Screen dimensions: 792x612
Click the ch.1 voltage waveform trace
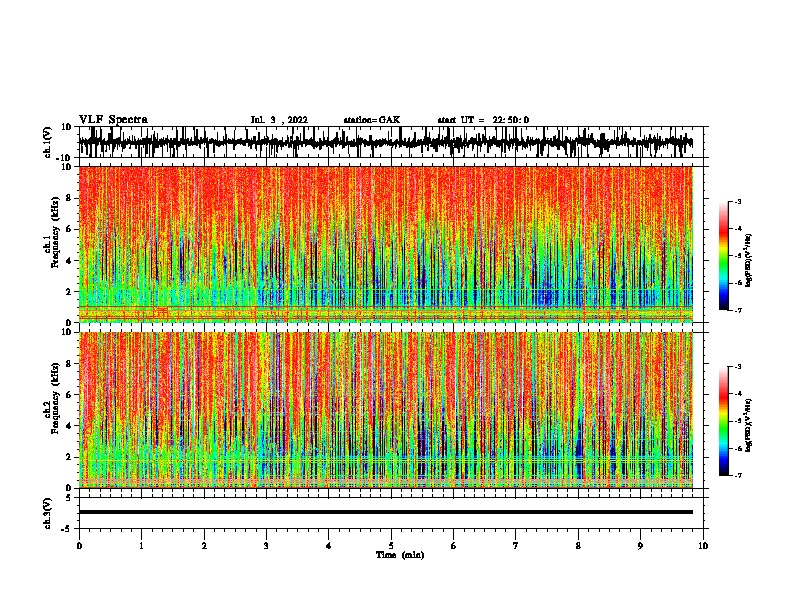(x=385, y=142)
